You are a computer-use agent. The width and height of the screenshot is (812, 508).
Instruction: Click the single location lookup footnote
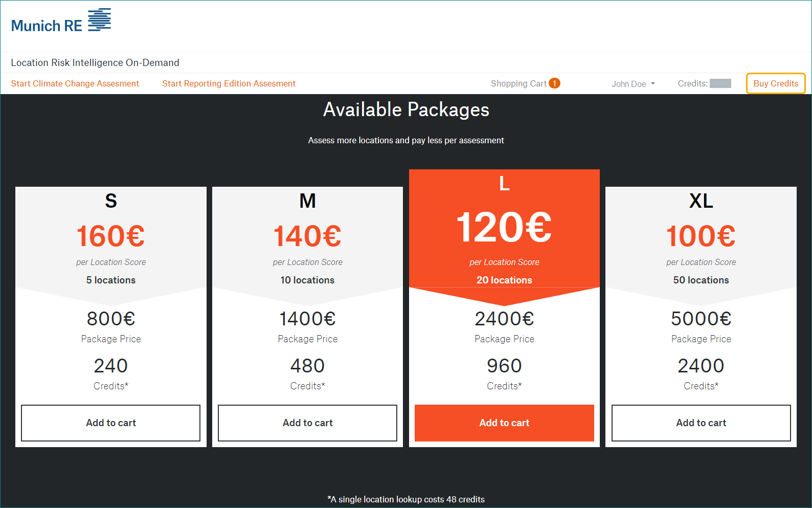pos(406,499)
